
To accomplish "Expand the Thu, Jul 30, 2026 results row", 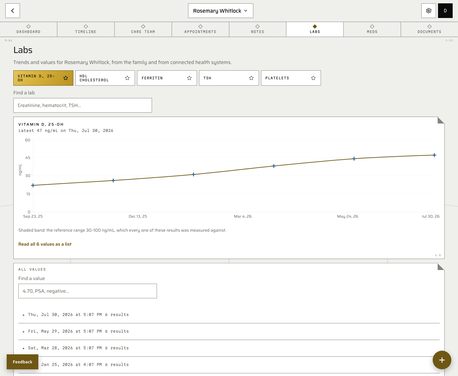I will click(229, 315).
